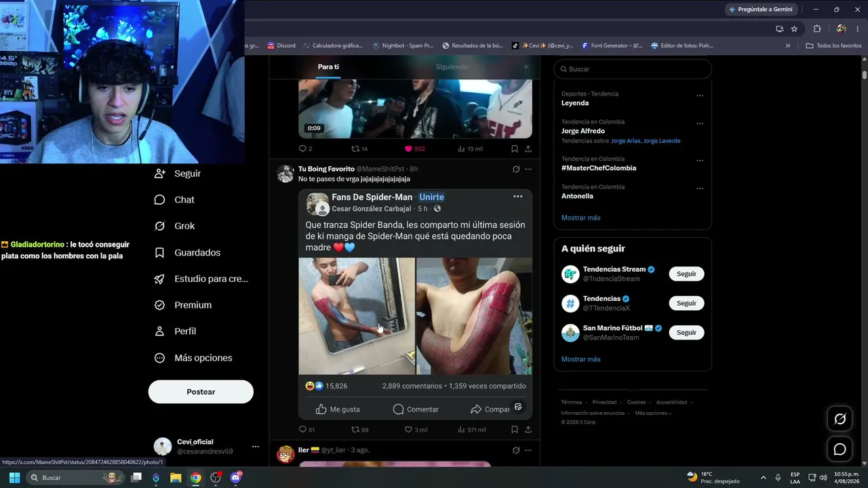Open more options for #MasterChefColombia trend
The height and width of the screenshot is (488, 868).
700,161
